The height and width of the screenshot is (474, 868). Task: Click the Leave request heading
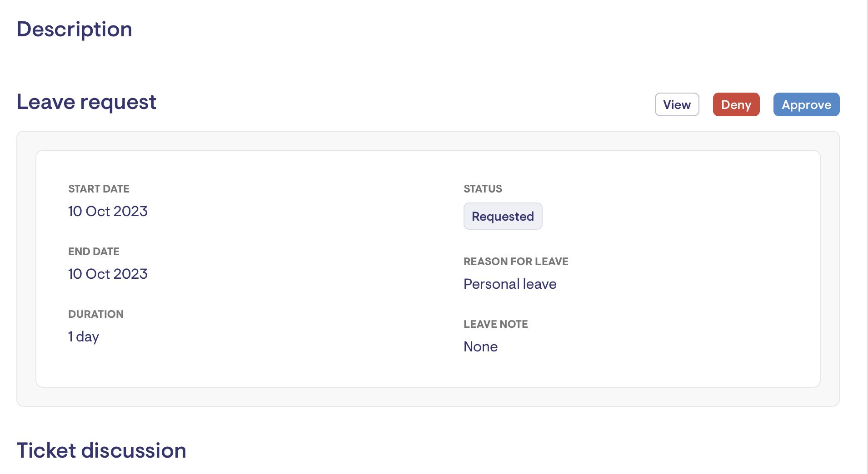coord(86,102)
